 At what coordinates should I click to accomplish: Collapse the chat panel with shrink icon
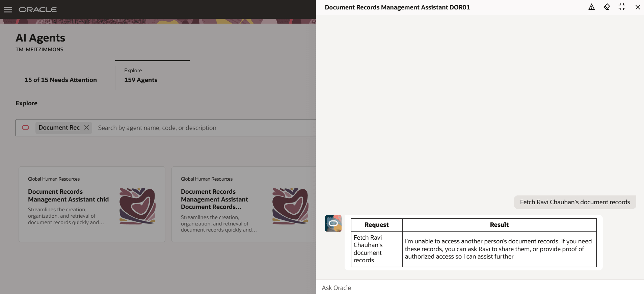point(622,7)
